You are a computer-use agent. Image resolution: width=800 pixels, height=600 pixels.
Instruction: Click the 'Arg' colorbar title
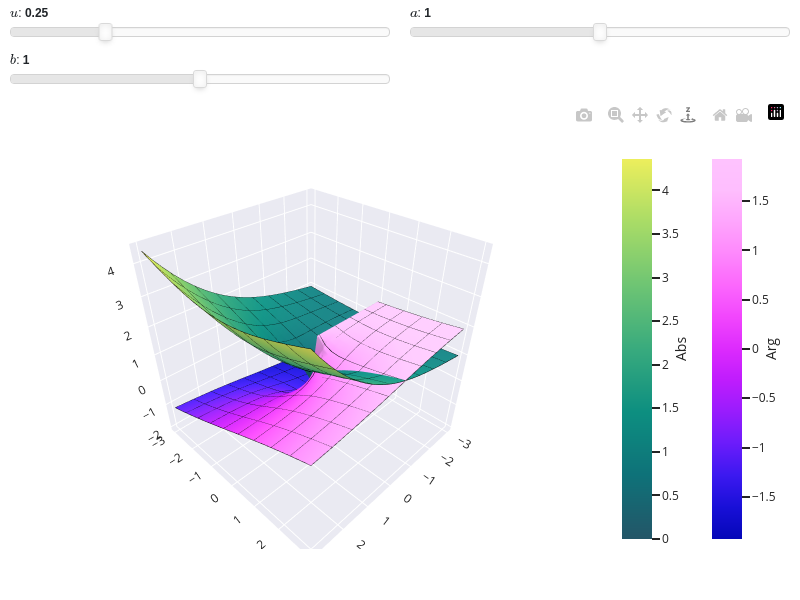click(x=771, y=349)
